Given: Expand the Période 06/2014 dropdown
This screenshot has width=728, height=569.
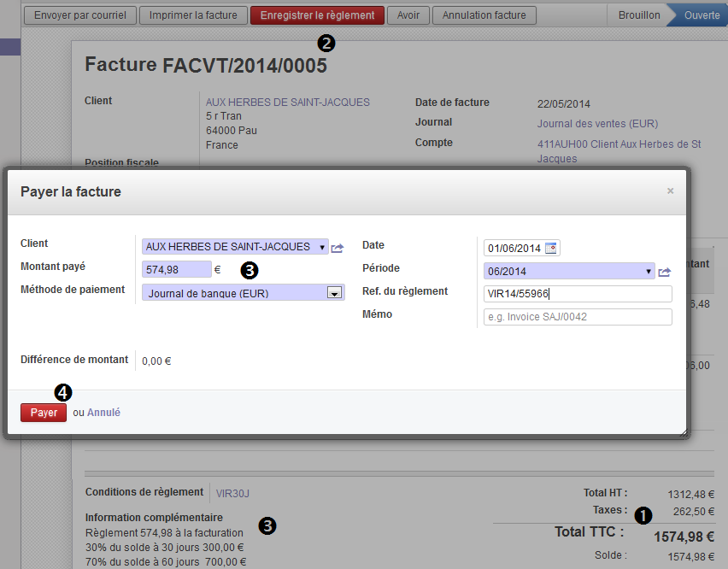Looking at the screenshot, I should [569, 271].
